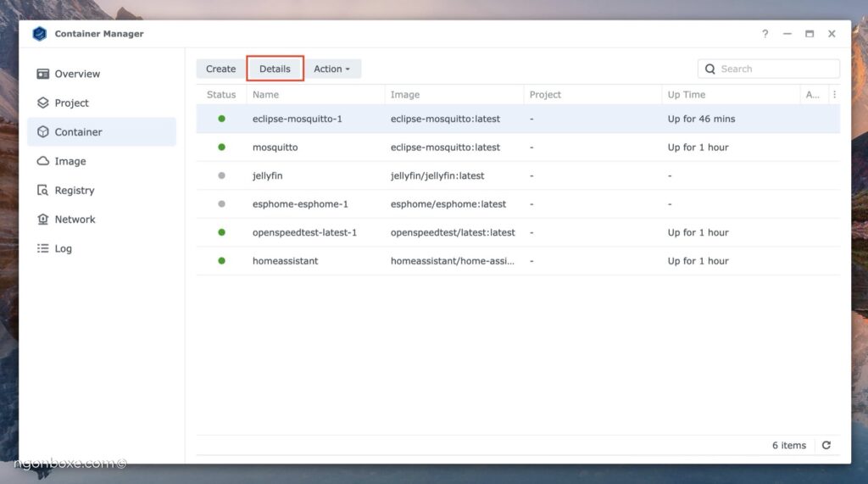This screenshot has width=868, height=484.
Task: Click the gray status dot for jellyfin
Action: click(221, 175)
